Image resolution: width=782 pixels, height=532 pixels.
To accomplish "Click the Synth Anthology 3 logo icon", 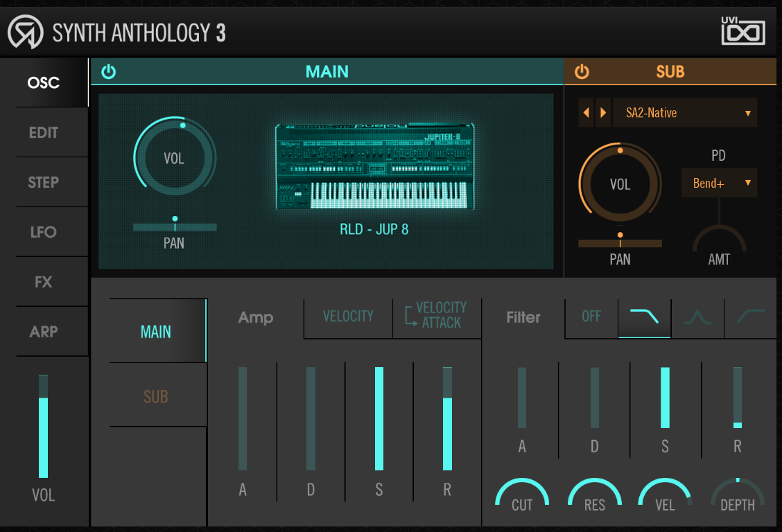I will 26,32.
